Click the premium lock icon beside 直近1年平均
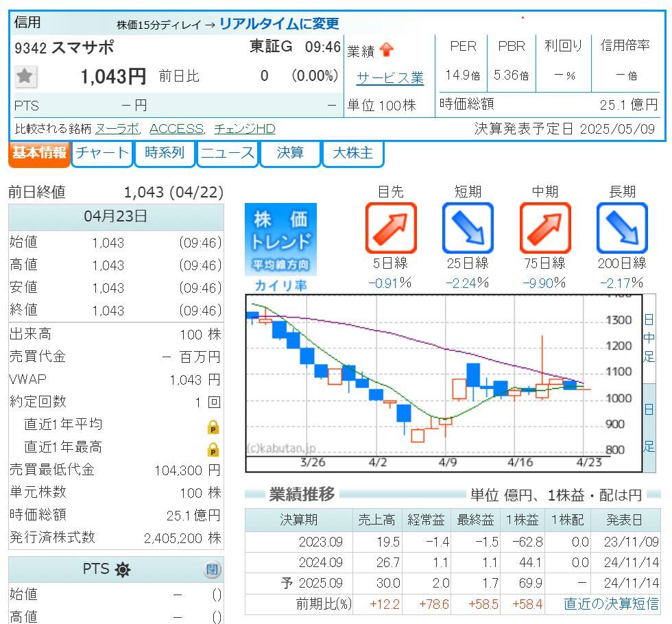672x624 pixels. pos(213,427)
